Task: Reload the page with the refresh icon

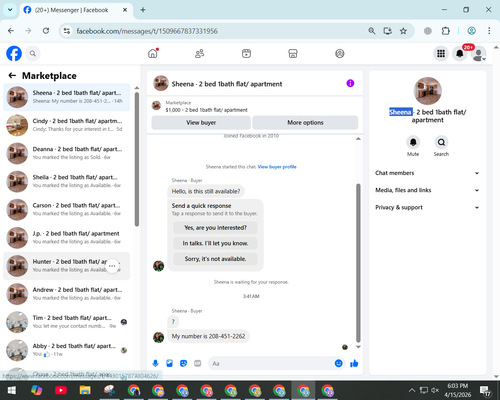Action: point(46,31)
